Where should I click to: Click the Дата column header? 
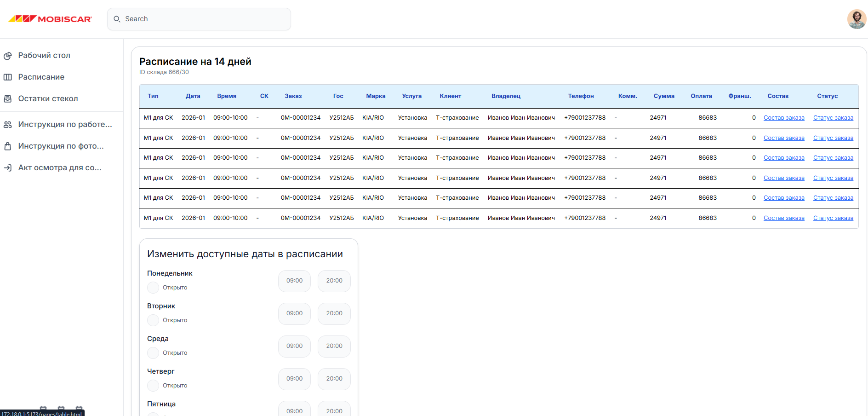[193, 96]
